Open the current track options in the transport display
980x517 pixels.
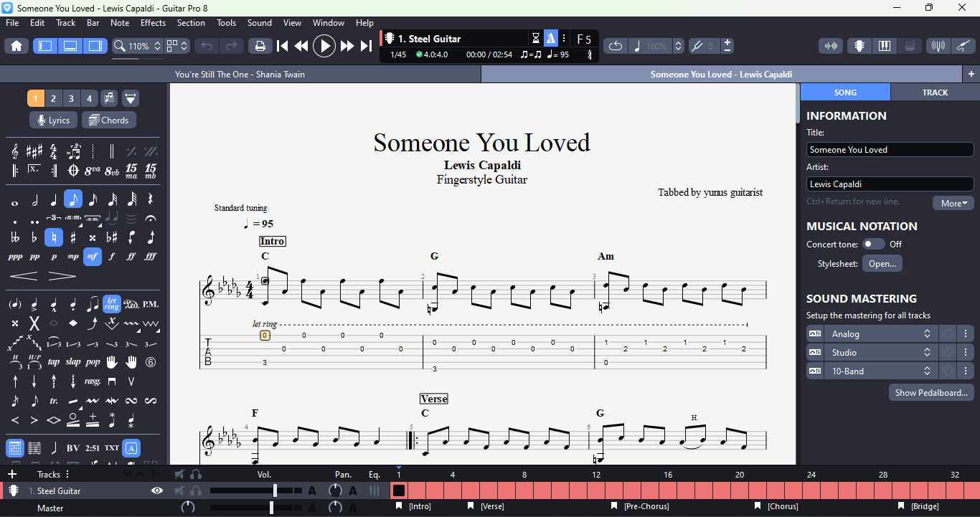click(564, 39)
